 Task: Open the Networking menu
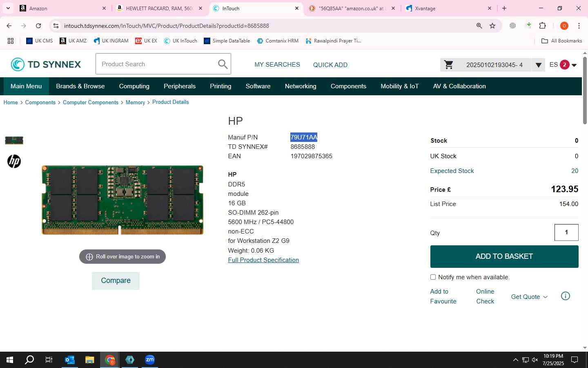pos(301,86)
